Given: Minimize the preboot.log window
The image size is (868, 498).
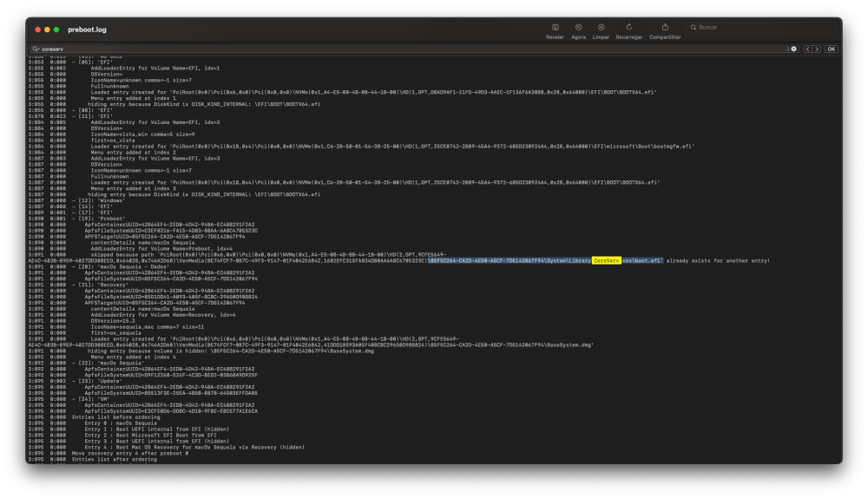Looking at the screenshot, I should click(x=47, y=29).
